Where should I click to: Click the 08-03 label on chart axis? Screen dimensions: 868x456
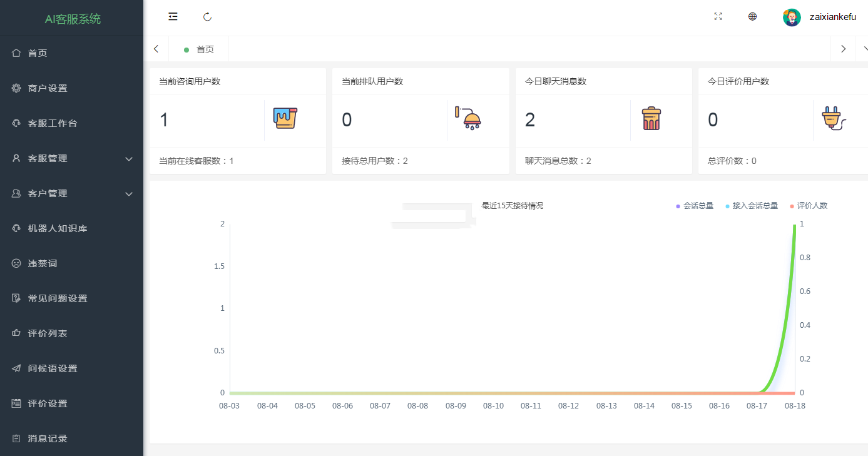230,405
